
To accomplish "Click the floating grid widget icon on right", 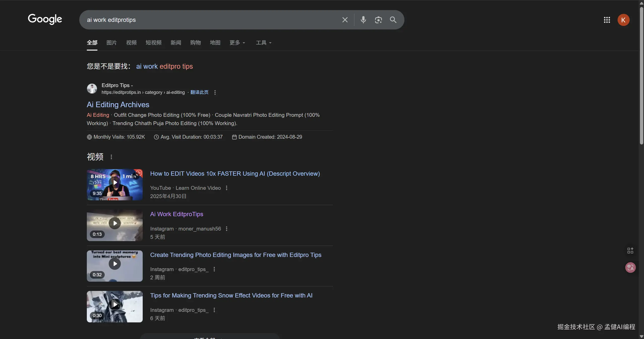I will coord(630,250).
